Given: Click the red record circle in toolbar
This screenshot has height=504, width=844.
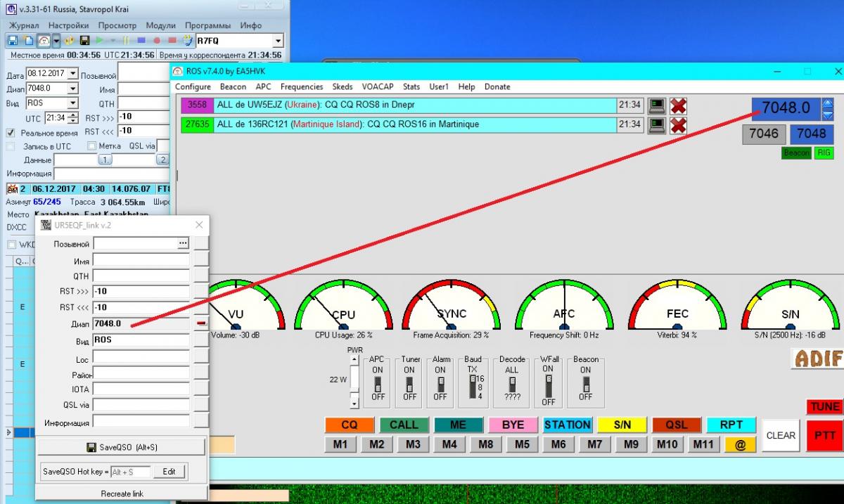Looking at the screenshot, I should (x=156, y=41).
